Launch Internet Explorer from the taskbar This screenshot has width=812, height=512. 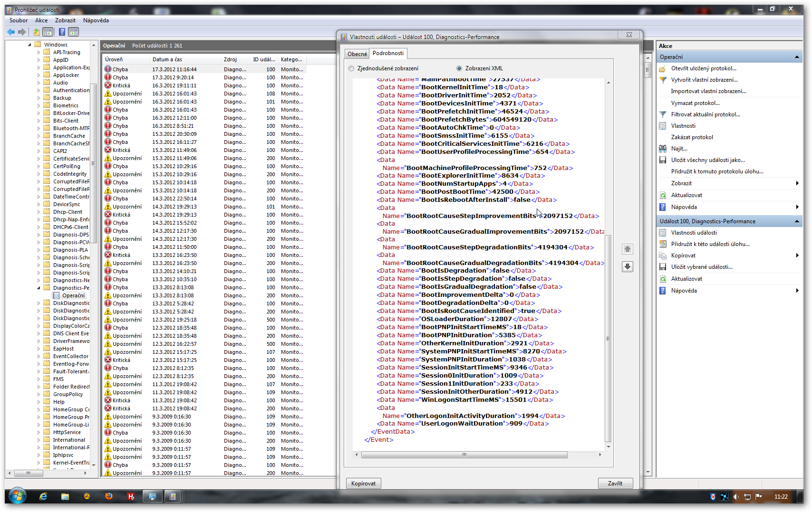(x=43, y=496)
